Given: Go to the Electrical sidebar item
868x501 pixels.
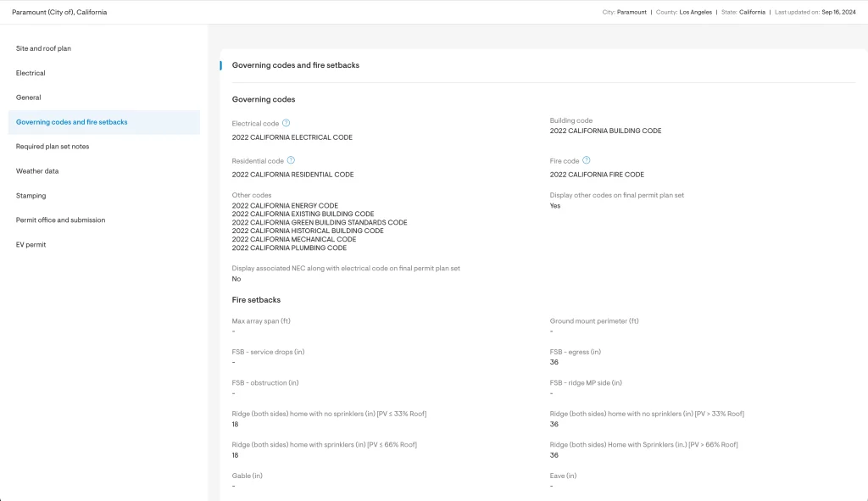Looking at the screenshot, I should tap(31, 73).
